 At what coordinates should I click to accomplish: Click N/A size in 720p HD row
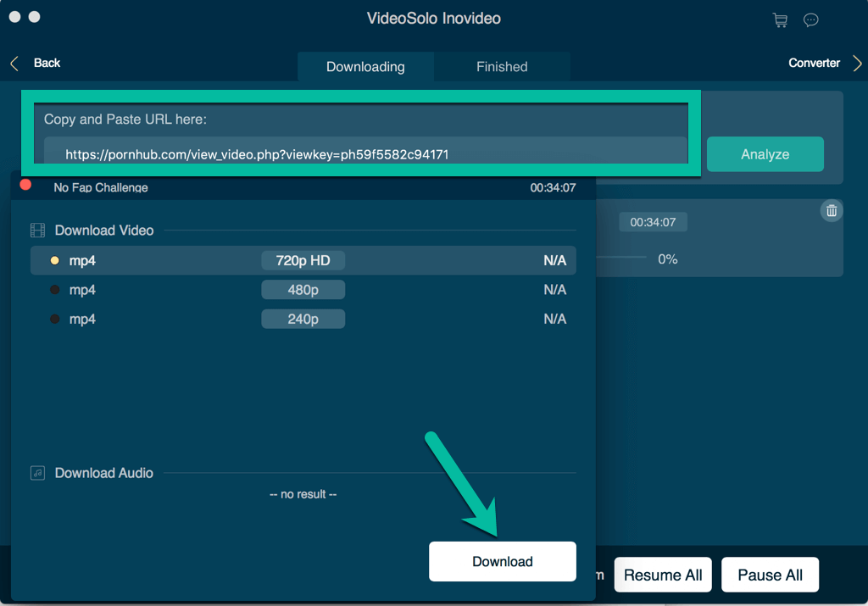554,261
